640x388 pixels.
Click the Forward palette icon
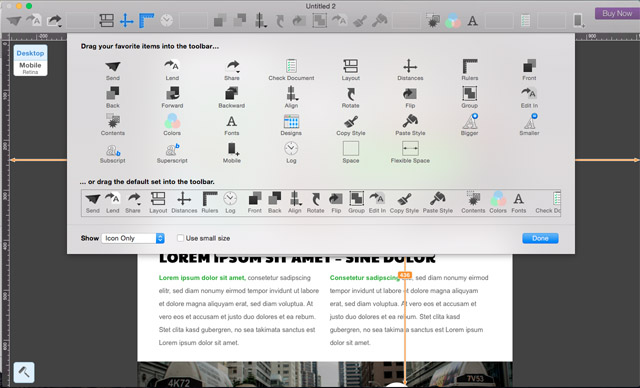[172, 93]
